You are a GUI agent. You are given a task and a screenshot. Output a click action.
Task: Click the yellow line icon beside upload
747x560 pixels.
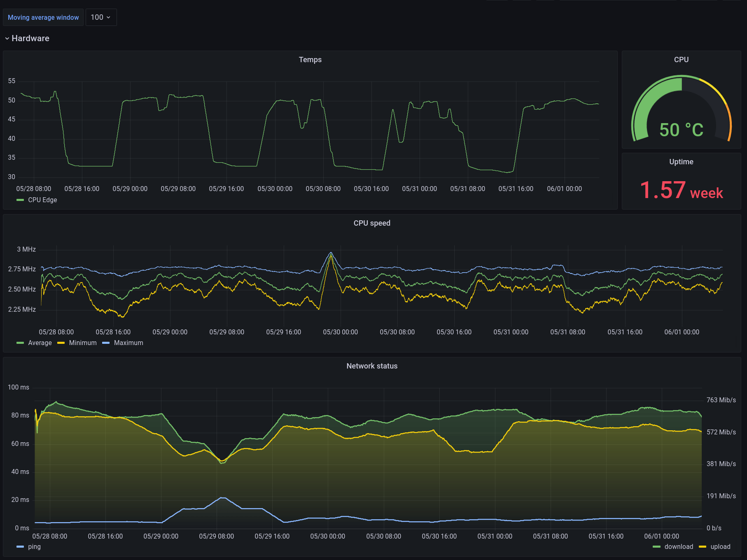click(703, 546)
